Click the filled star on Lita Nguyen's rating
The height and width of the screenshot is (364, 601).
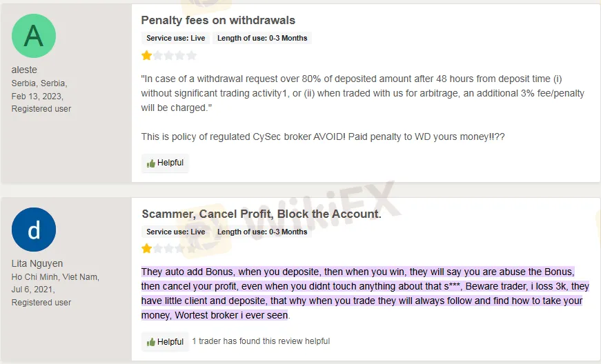pyautogui.click(x=147, y=249)
